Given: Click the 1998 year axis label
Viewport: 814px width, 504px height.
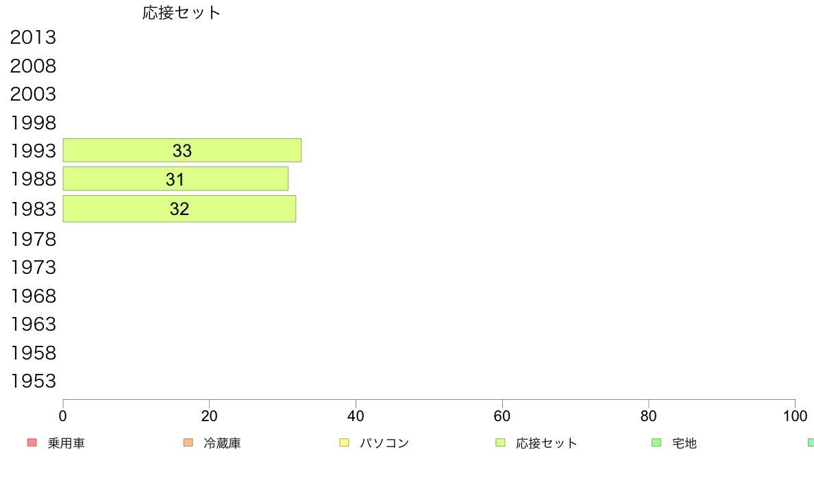Looking at the screenshot, I should click(x=33, y=123).
